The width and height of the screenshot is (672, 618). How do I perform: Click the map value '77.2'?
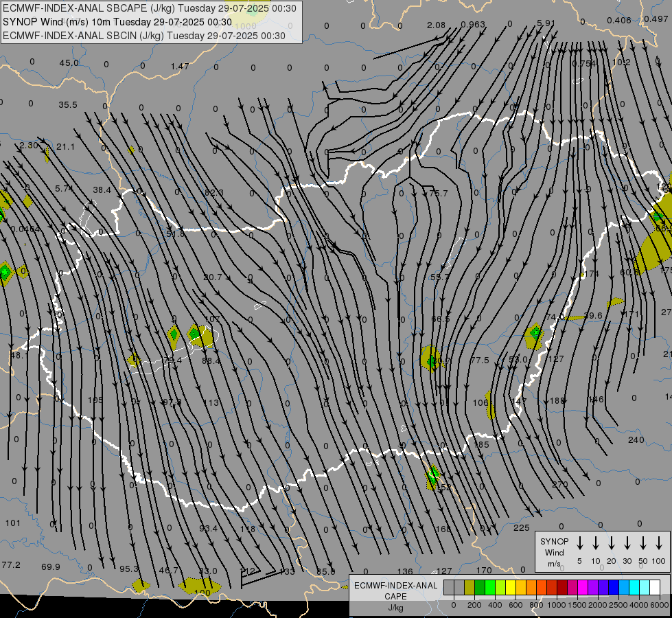11,564
